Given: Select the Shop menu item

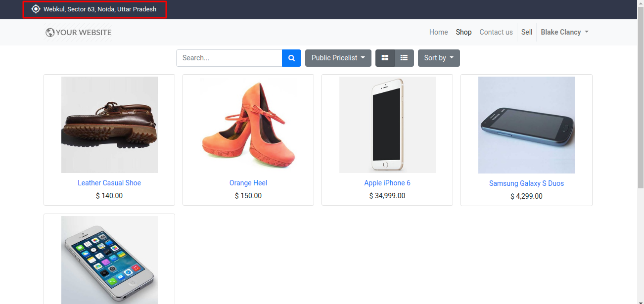Looking at the screenshot, I should pos(464,32).
